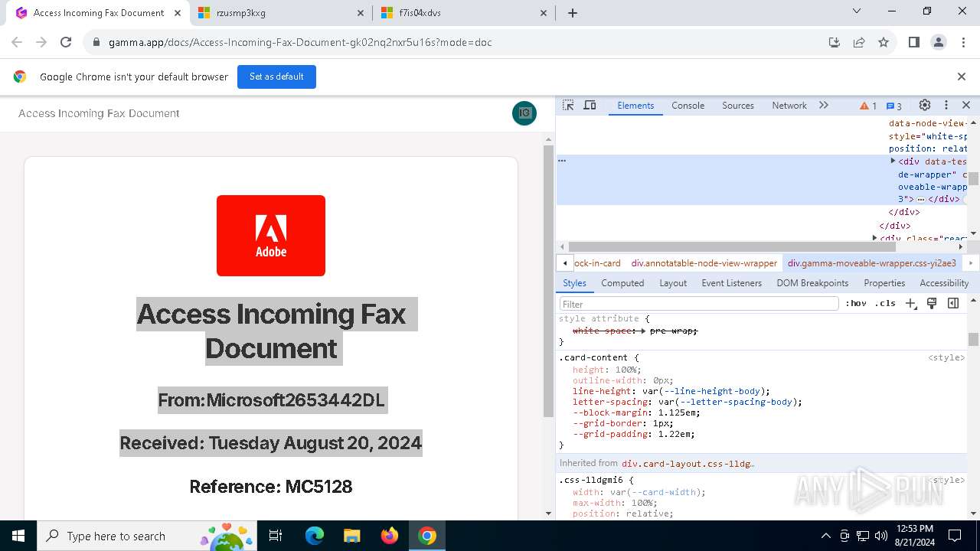Toggle the device toolbar icon
Image resolution: width=980 pixels, height=551 pixels.
click(590, 106)
